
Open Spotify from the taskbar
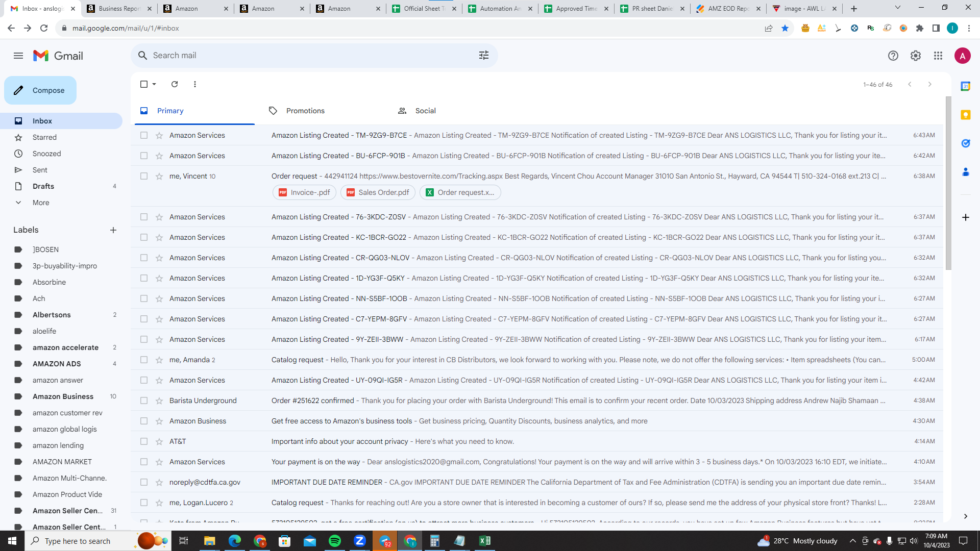coord(335,541)
